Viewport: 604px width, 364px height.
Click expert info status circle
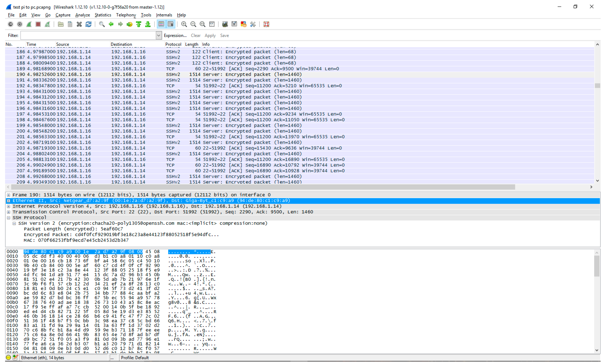pyautogui.click(x=8, y=357)
